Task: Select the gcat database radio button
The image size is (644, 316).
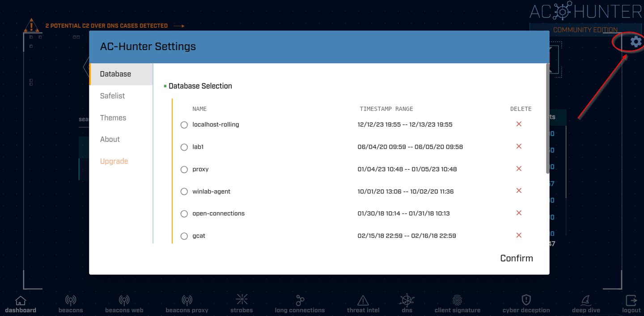Action: (x=184, y=236)
